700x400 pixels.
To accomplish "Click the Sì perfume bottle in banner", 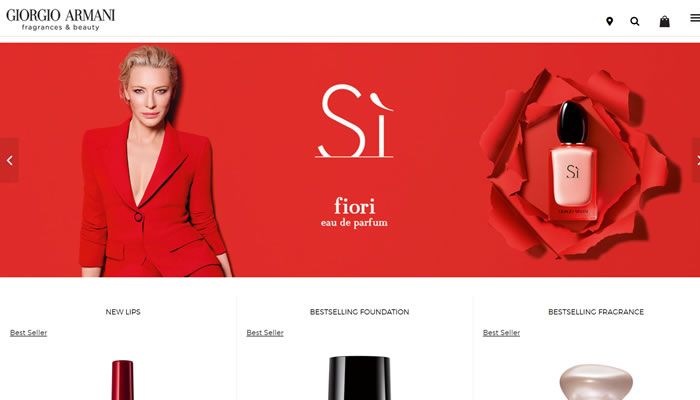I will point(573,161).
